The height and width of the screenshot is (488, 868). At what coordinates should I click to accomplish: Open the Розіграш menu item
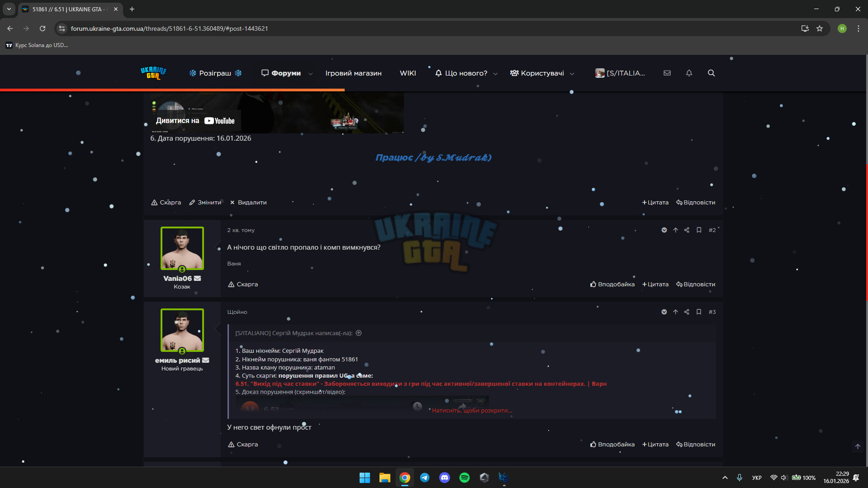point(215,73)
